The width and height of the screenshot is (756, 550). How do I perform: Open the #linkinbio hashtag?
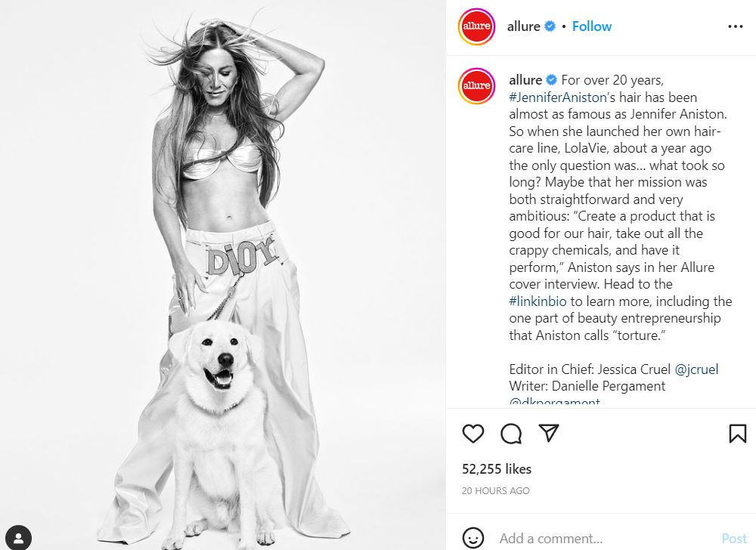538,301
